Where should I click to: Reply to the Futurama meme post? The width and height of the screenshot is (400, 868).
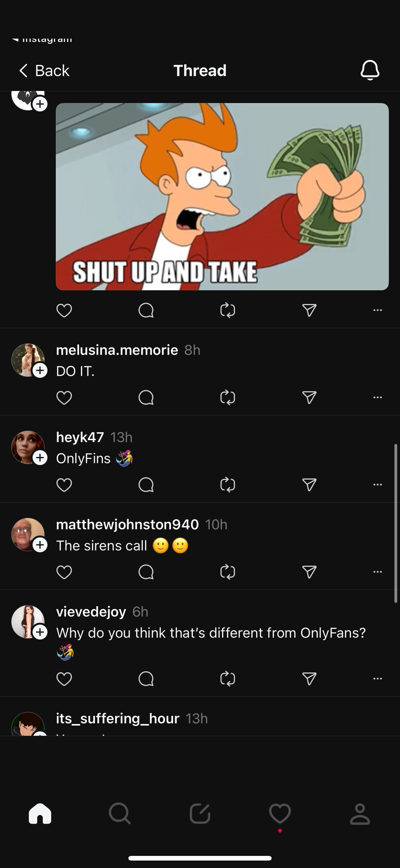(146, 310)
